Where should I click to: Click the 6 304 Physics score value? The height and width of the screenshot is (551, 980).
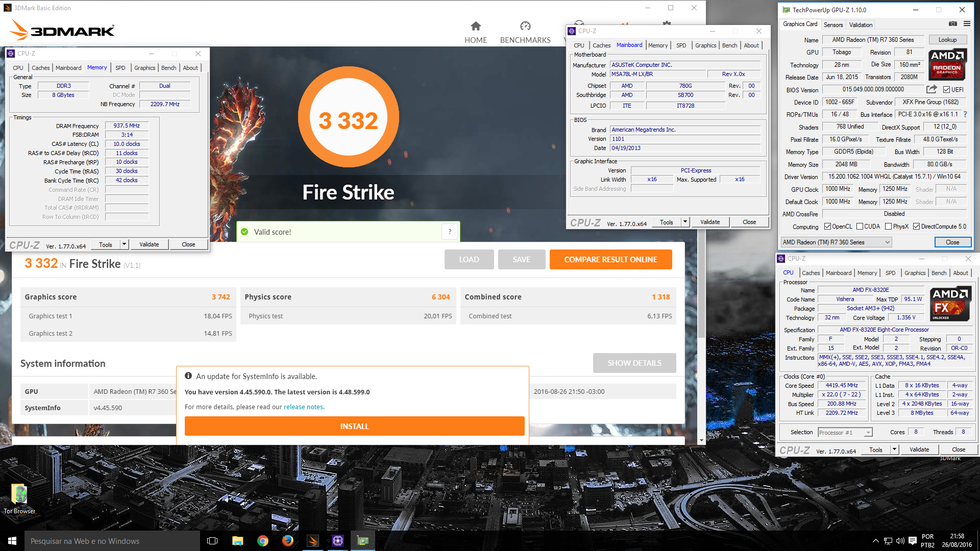click(x=440, y=297)
